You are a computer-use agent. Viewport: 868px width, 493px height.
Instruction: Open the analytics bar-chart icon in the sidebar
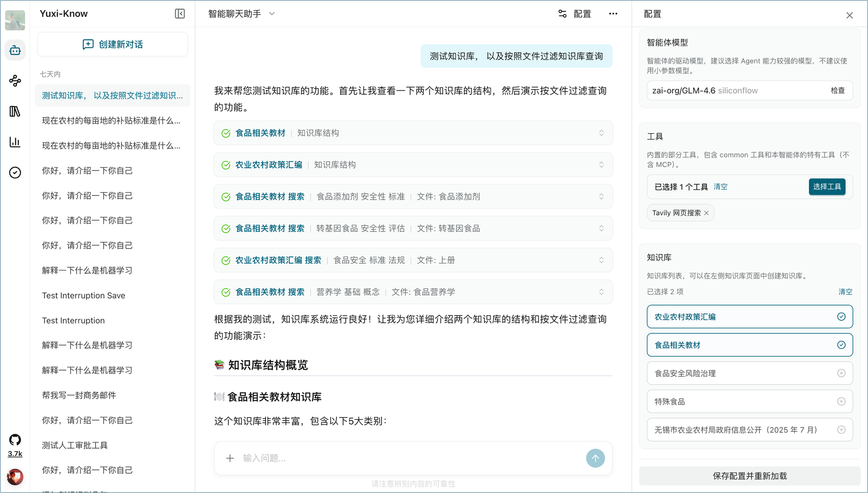point(15,142)
